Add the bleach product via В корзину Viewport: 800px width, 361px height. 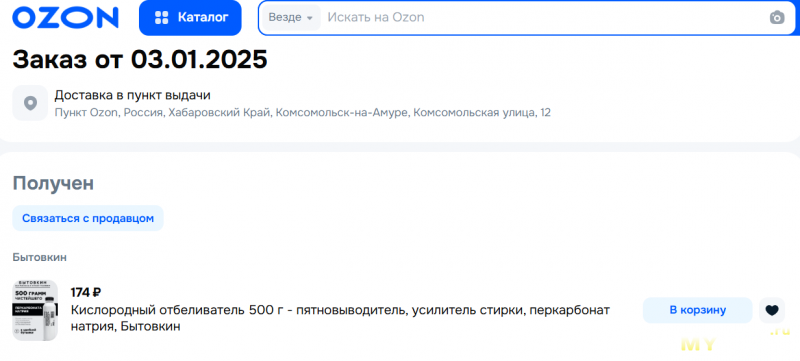pyautogui.click(x=697, y=310)
